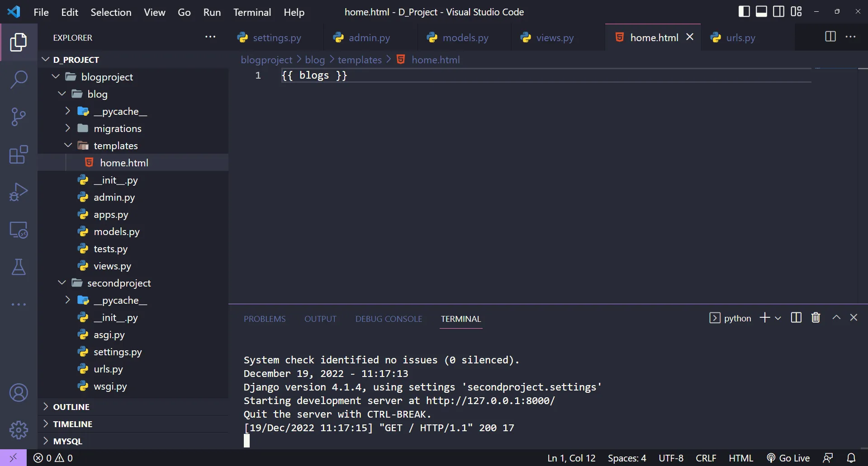Toggle primary side bar layout button
868x466 pixels.
tap(744, 12)
